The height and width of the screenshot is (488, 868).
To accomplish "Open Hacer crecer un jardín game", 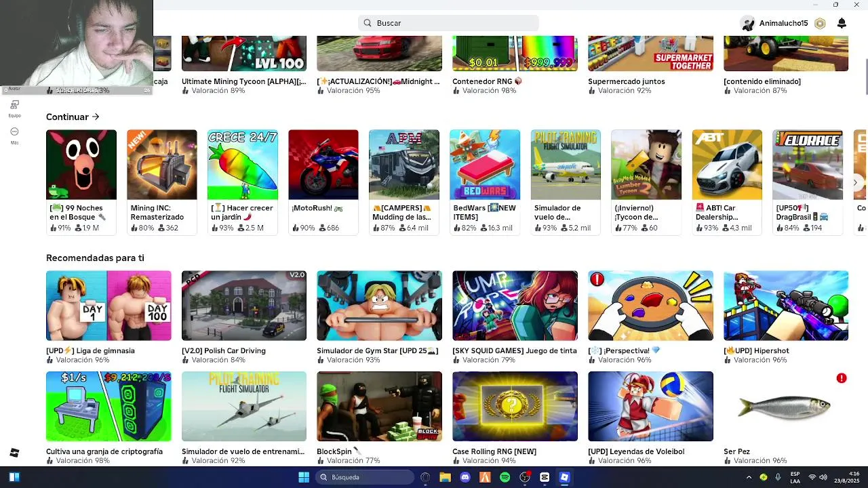I will pos(243,182).
